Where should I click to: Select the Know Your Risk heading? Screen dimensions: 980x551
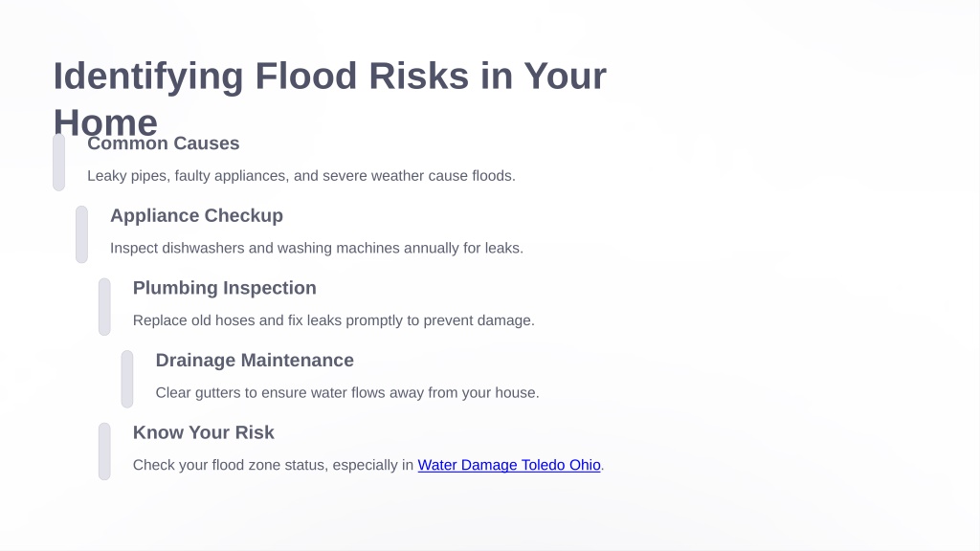(203, 432)
